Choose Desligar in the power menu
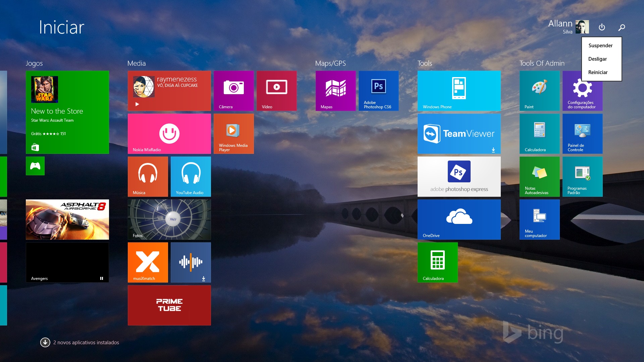Screen dimensions: 644x362 pyautogui.click(x=598, y=59)
